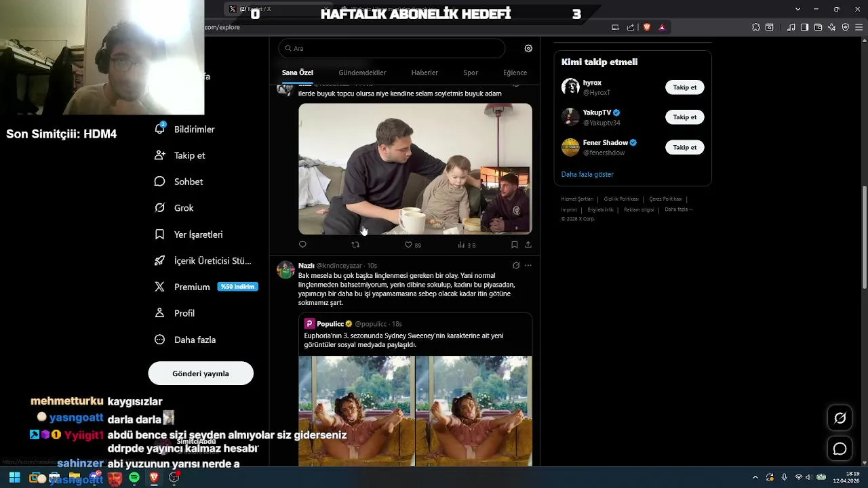Click share page icon in address bar
The width and height of the screenshot is (868, 488).
click(631, 27)
